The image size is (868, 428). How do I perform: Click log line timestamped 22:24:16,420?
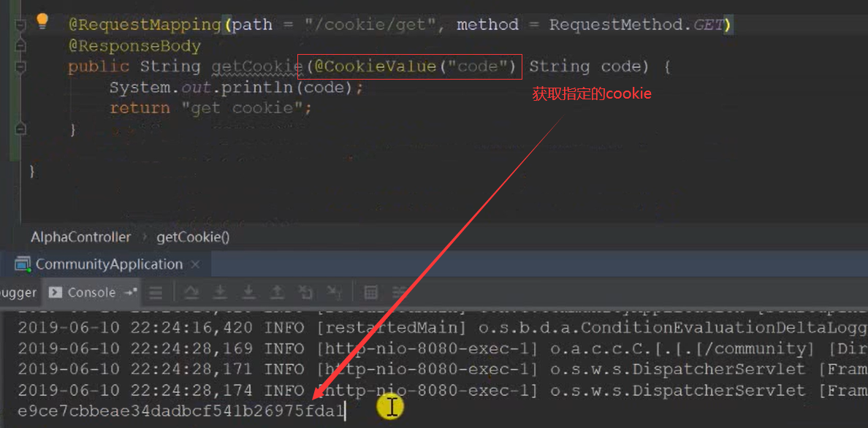443,328
